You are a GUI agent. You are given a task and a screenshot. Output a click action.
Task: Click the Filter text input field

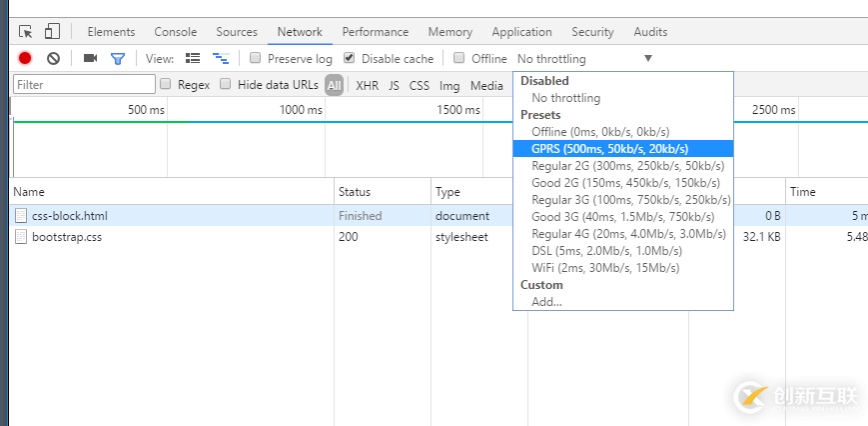pos(85,85)
